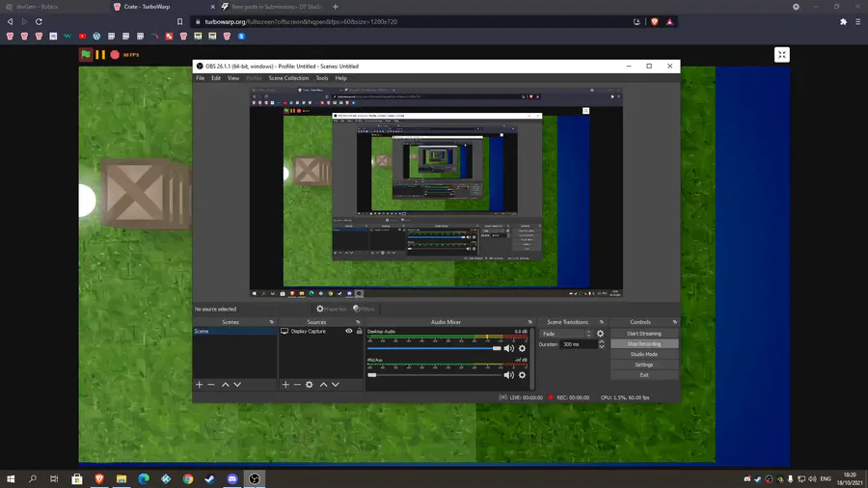
Task: Open the Fade transition dropdown
Action: (566, 334)
